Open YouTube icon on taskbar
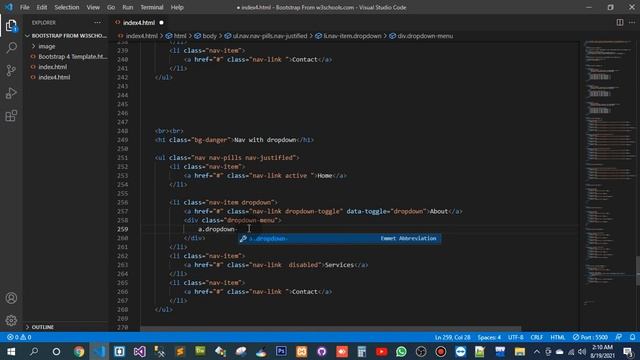 382,351
